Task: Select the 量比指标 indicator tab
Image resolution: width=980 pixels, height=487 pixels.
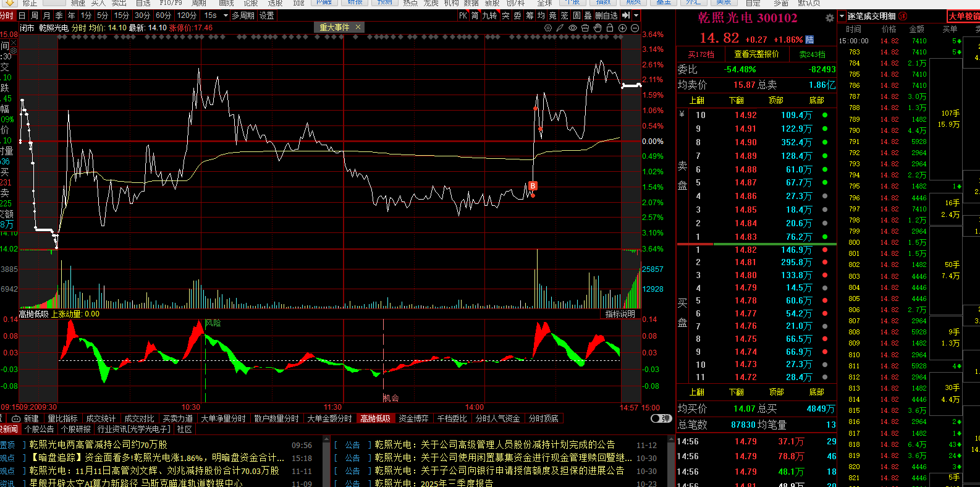Action: 62,418
